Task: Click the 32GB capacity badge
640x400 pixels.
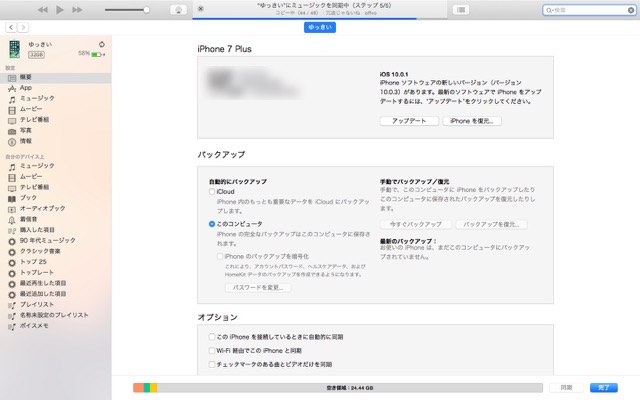Action: coord(36,55)
